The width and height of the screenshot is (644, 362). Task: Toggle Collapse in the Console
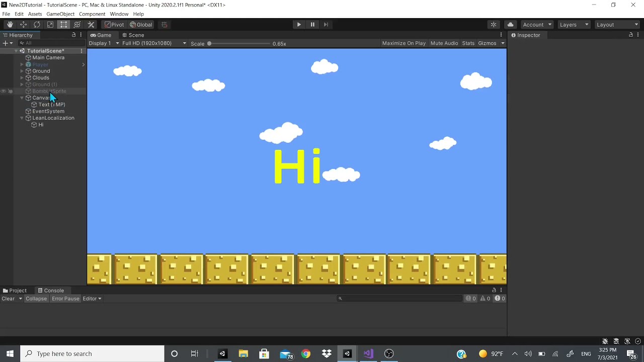point(36,299)
